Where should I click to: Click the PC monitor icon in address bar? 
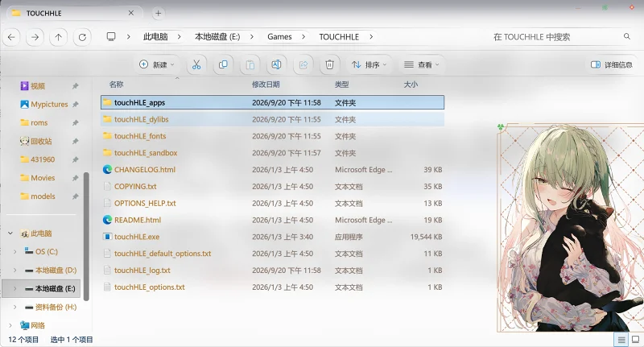click(111, 36)
